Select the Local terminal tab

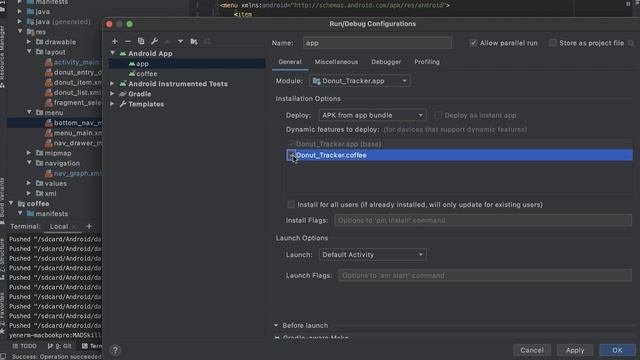click(x=59, y=227)
